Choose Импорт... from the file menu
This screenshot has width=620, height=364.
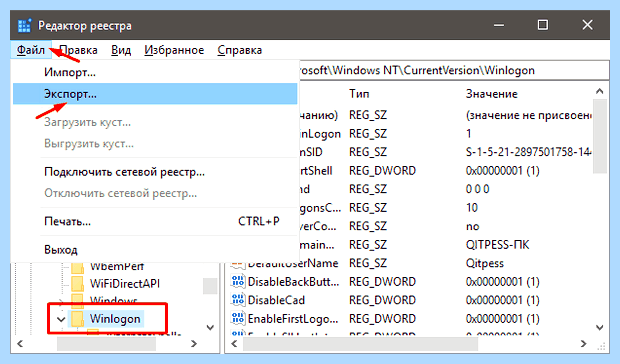155,72
